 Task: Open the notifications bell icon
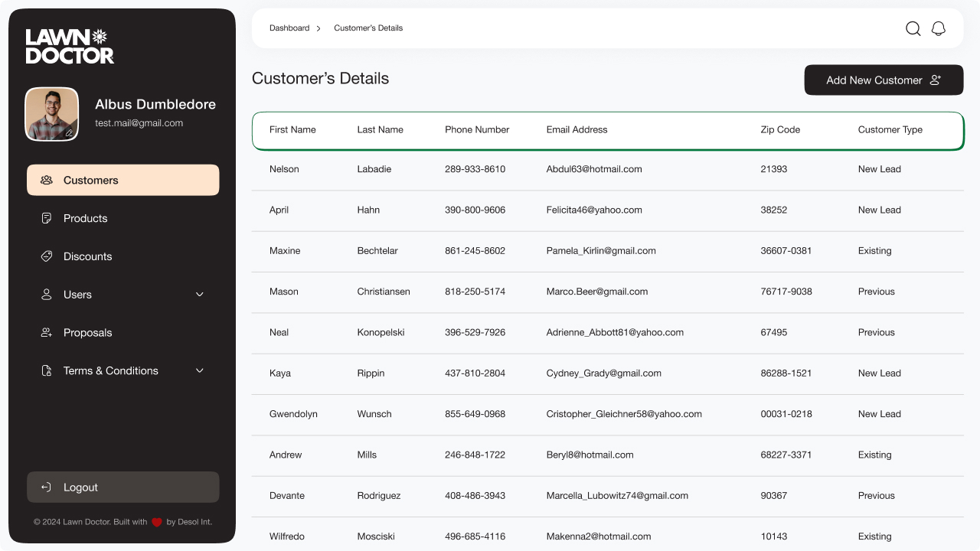(939, 28)
